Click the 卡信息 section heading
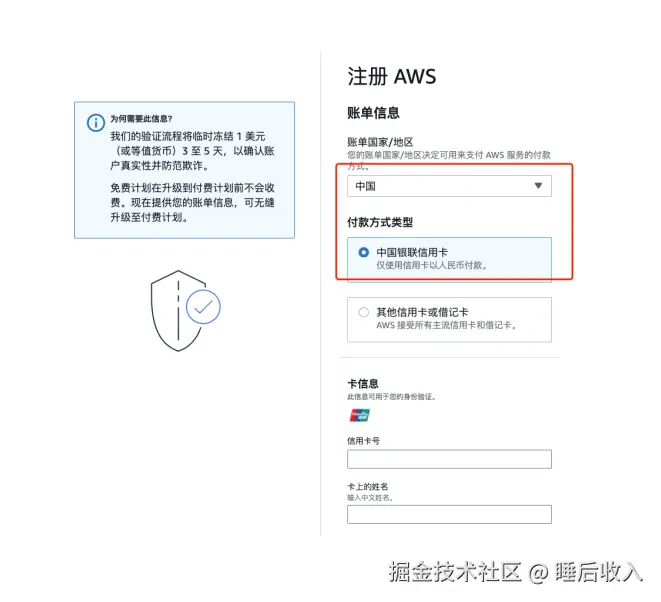 (x=363, y=384)
